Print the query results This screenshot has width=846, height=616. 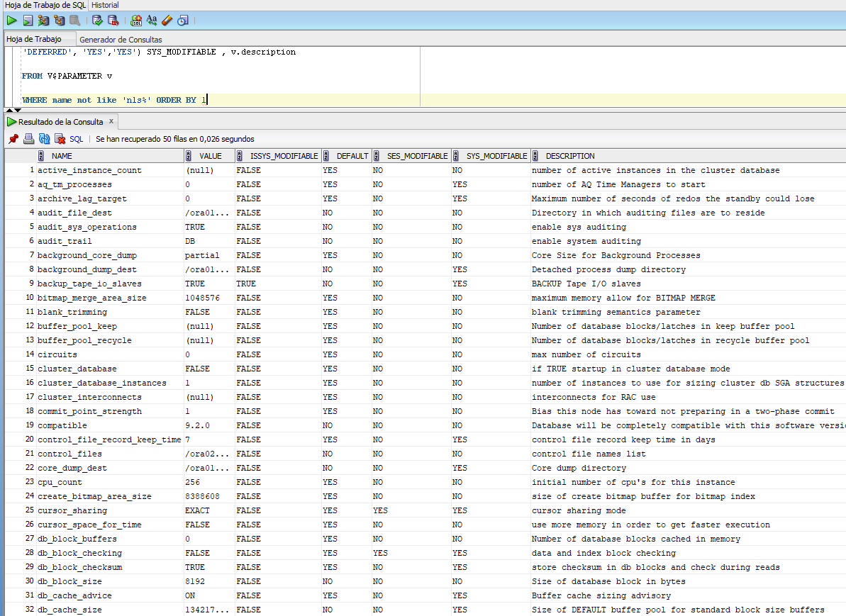[x=28, y=139]
